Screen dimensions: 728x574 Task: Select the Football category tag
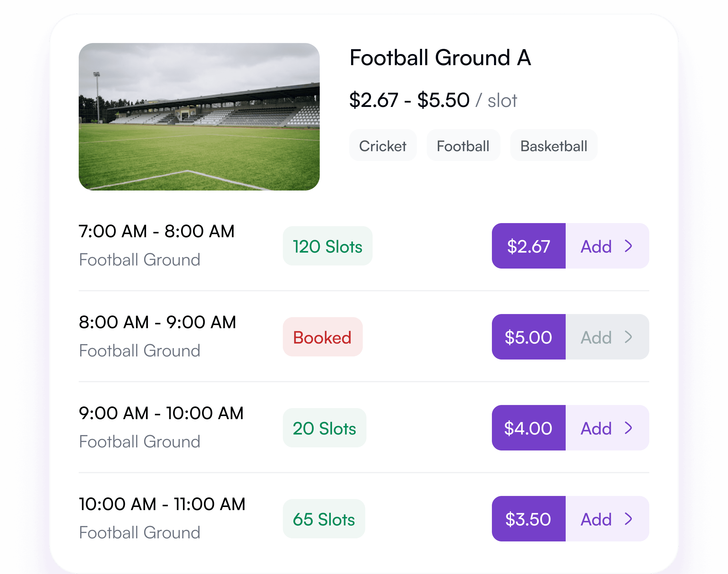pos(463,146)
